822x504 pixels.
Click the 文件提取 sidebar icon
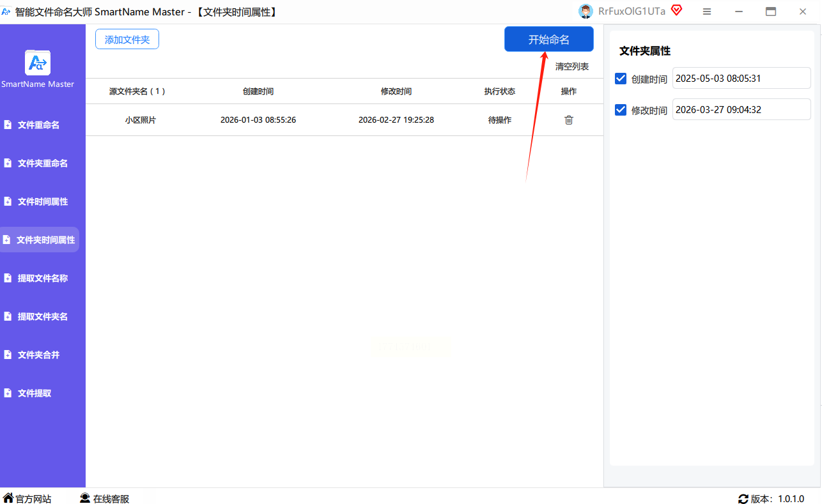coord(8,393)
